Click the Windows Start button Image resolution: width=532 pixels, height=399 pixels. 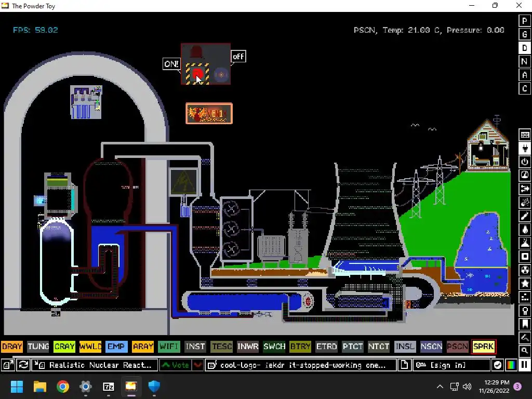tap(17, 387)
